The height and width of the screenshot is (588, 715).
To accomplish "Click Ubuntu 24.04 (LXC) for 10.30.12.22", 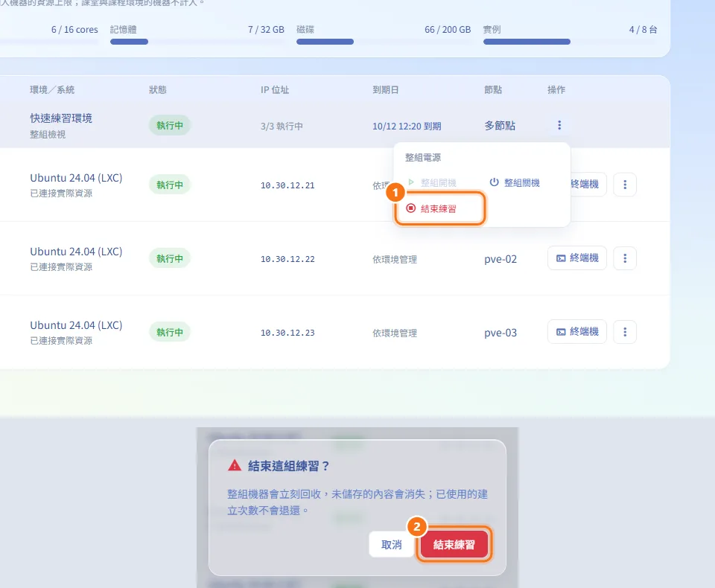I will pyautogui.click(x=76, y=252).
